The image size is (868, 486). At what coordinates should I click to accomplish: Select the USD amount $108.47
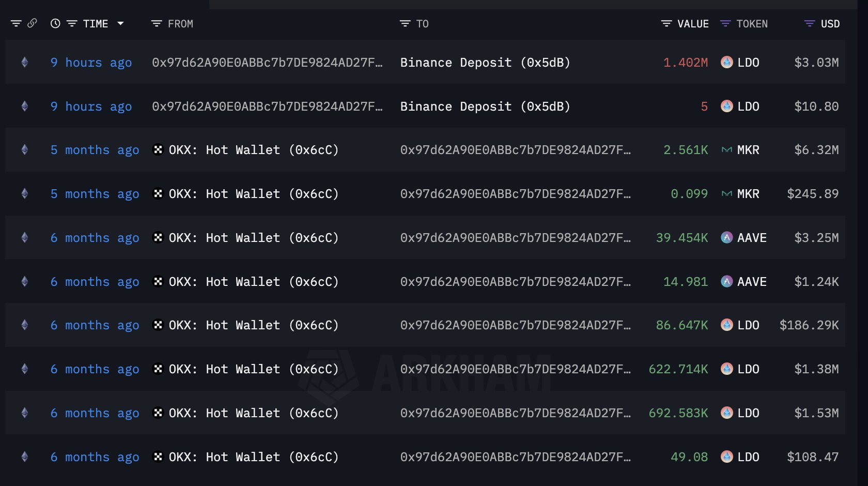tap(813, 457)
